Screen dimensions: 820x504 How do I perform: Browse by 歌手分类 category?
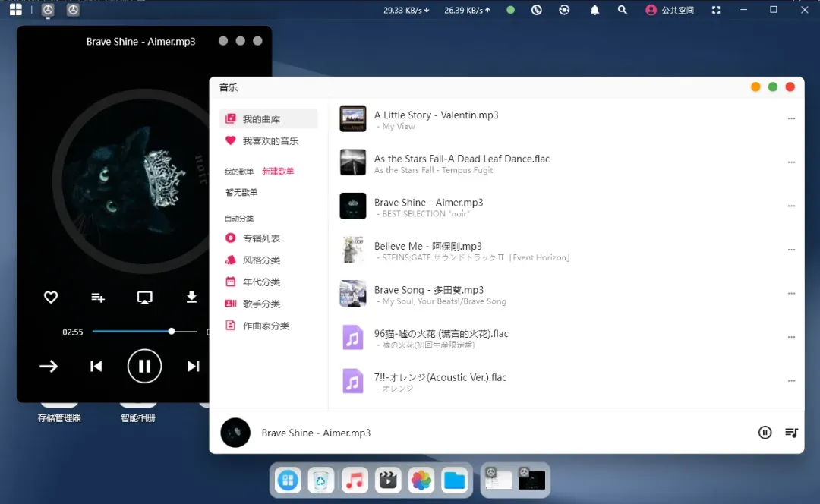pos(261,304)
